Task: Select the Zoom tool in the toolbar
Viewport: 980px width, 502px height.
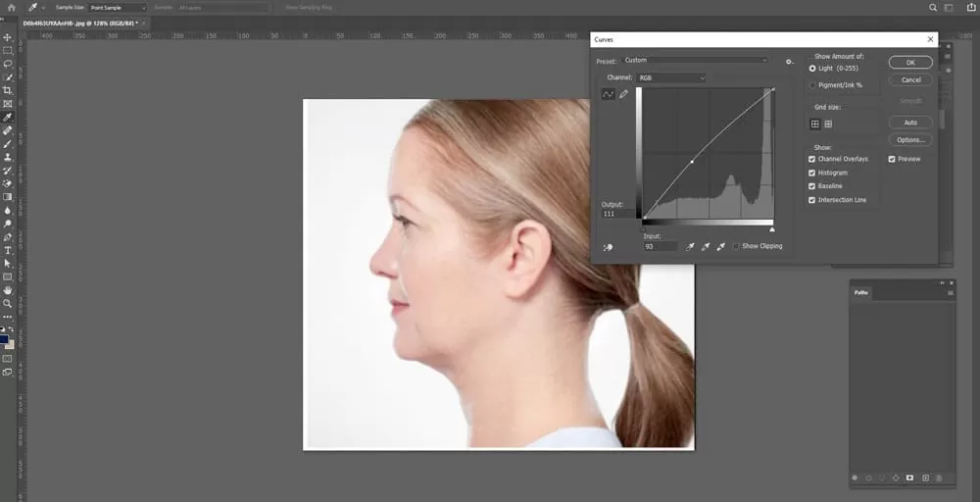Action: point(8,304)
